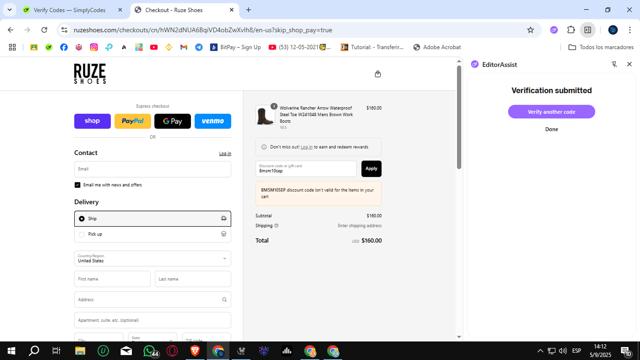Screen dimensions: 640x360
Task: Open the YouTube bookmark icon
Action: point(154,47)
